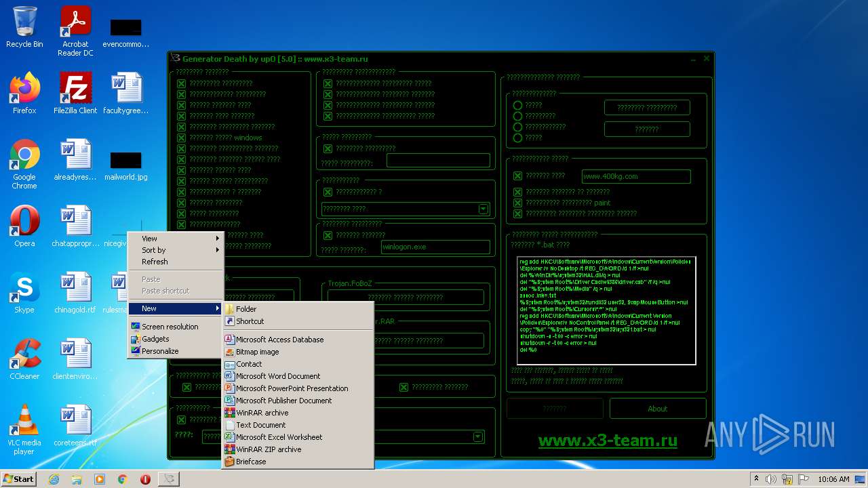Image resolution: width=868 pixels, height=488 pixels.
Task: Open Chrome from the taskbar
Action: pos(123,479)
